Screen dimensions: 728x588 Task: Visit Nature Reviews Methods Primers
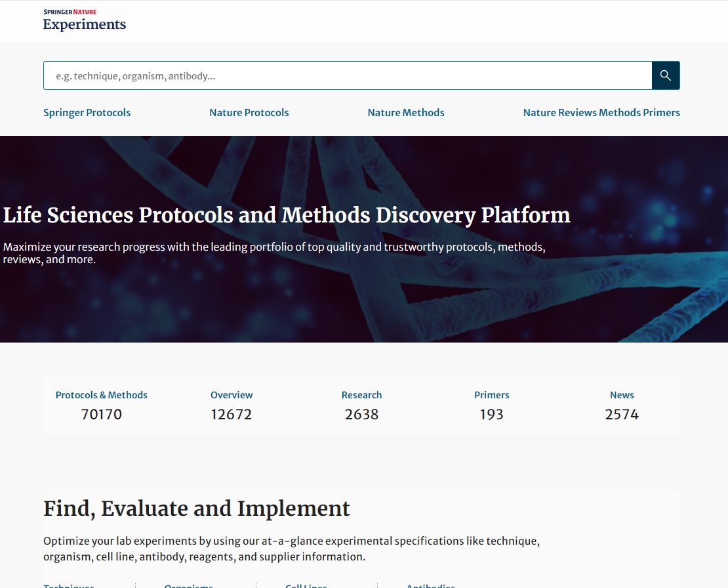pyautogui.click(x=601, y=112)
